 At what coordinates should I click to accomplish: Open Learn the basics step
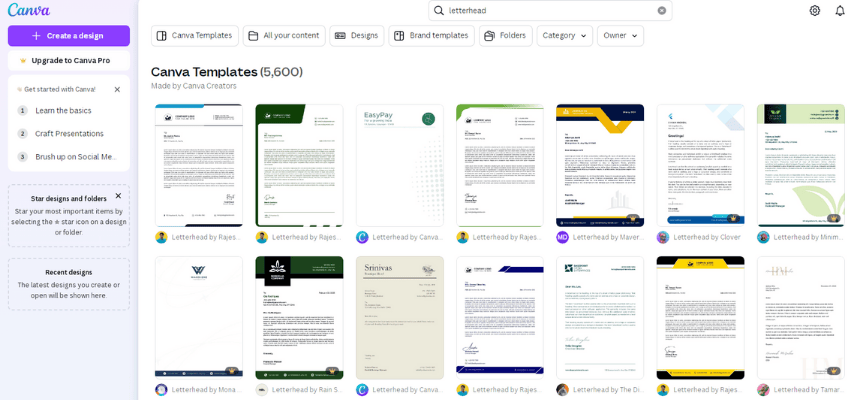pyautogui.click(x=63, y=110)
